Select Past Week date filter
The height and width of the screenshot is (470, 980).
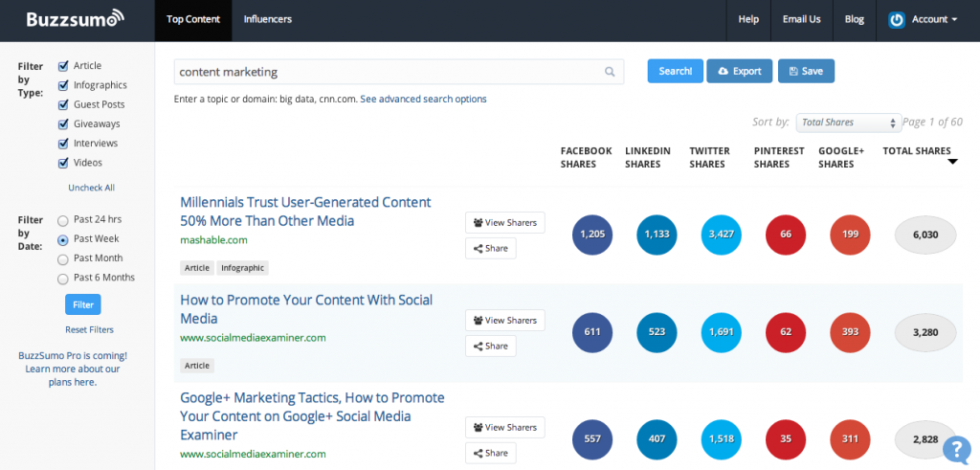point(63,239)
